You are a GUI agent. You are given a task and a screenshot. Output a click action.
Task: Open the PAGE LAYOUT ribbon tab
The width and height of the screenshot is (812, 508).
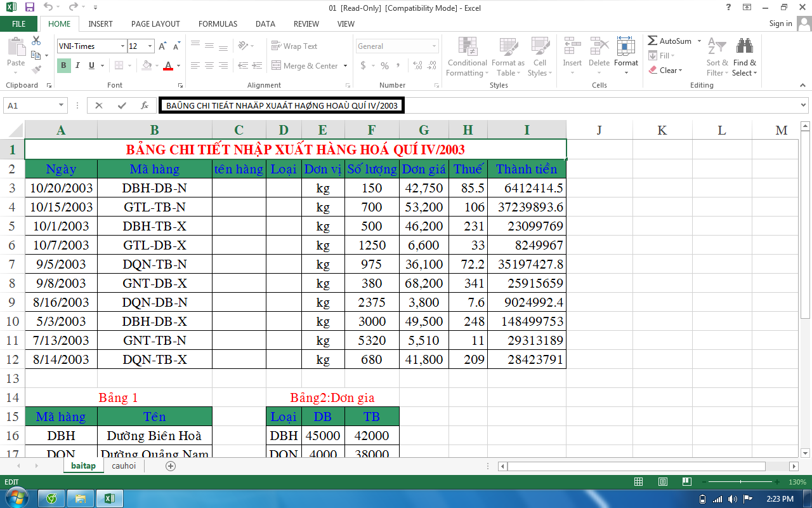coord(155,23)
